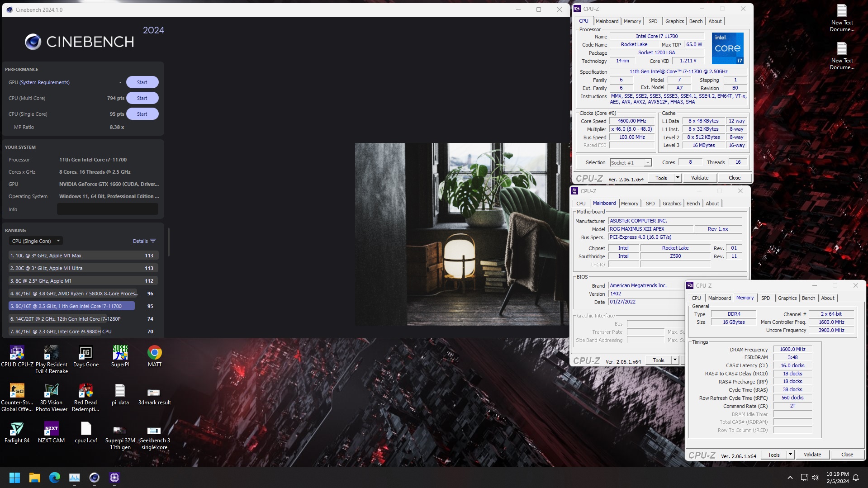This screenshot has height=488, width=868.
Task: Open second New Text Document icon
Action: 842,56
